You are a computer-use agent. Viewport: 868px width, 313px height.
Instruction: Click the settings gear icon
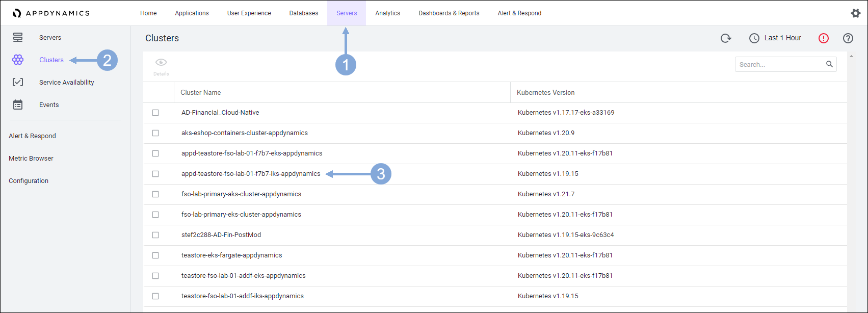(x=855, y=13)
